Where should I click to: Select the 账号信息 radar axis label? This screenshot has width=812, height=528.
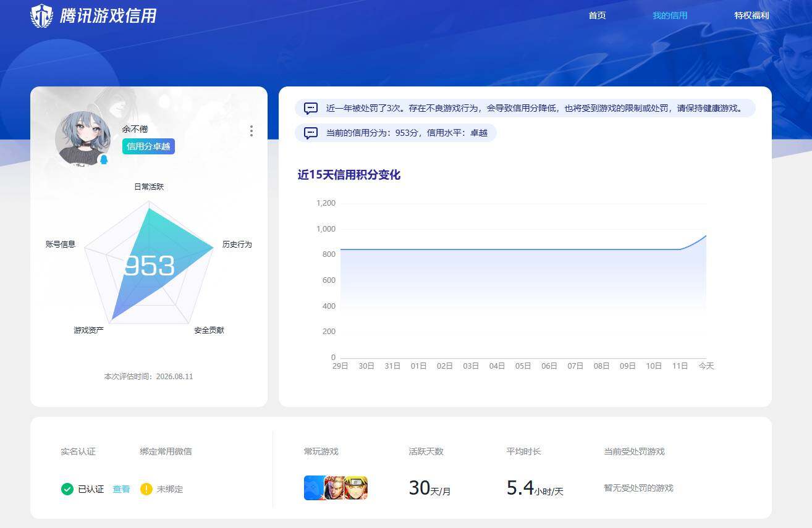tap(61, 245)
